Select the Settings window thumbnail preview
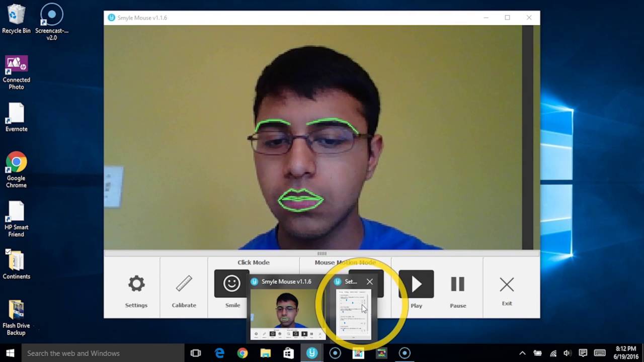This screenshot has height=362, width=644. (x=353, y=314)
